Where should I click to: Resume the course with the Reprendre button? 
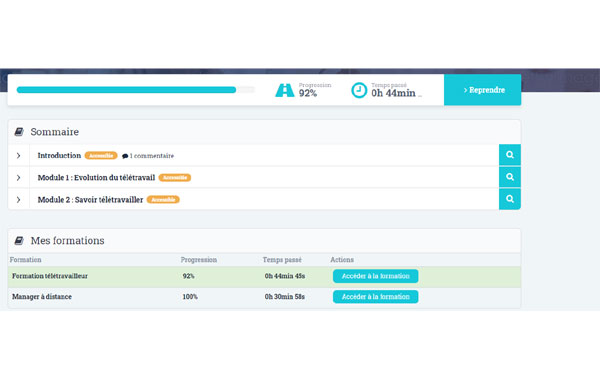click(483, 90)
